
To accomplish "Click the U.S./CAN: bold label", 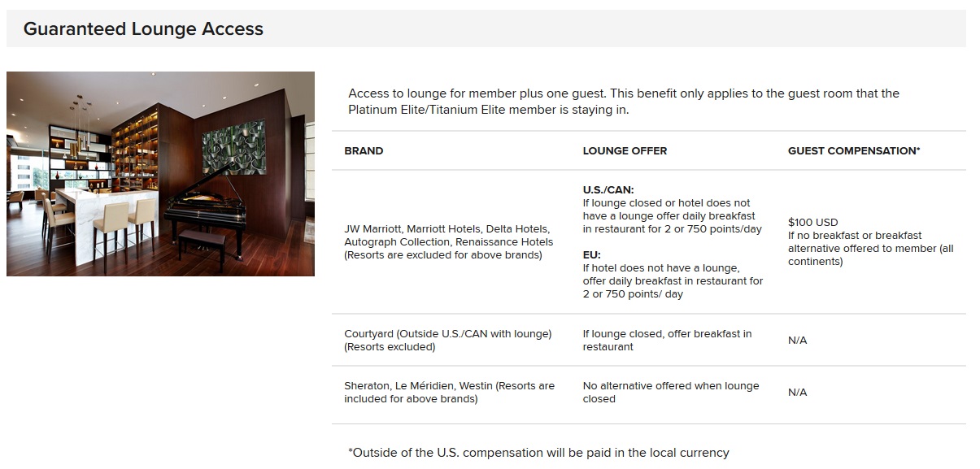I will (x=608, y=190).
